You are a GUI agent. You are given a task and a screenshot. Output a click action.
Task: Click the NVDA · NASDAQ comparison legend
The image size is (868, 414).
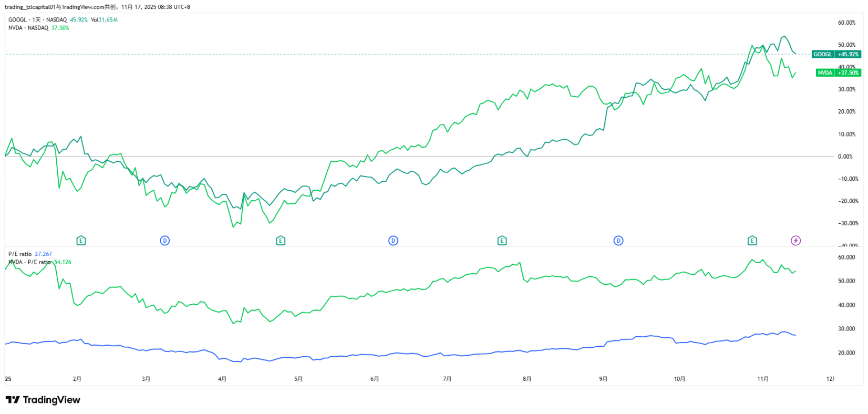tap(28, 28)
